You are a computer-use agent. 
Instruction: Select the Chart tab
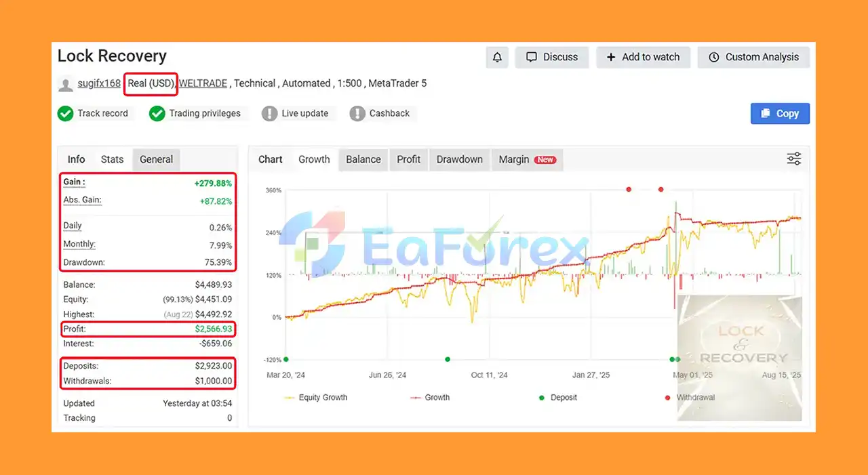tap(271, 159)
